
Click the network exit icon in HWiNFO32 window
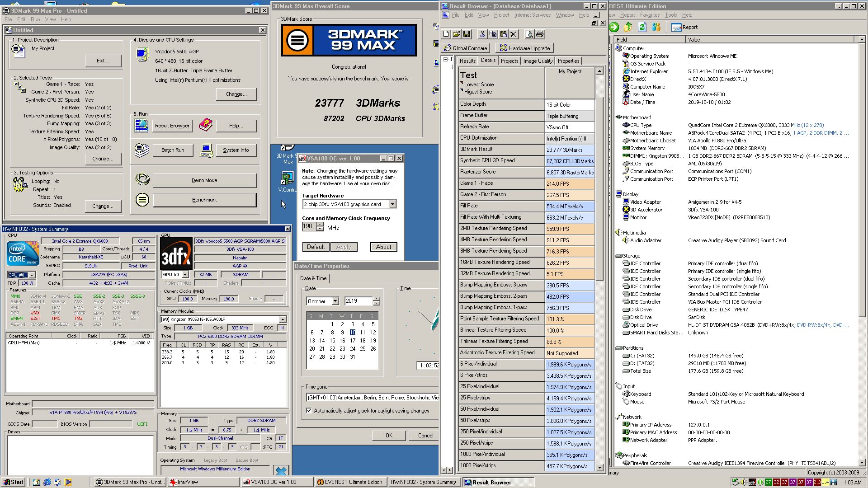[x=281, y=470]
